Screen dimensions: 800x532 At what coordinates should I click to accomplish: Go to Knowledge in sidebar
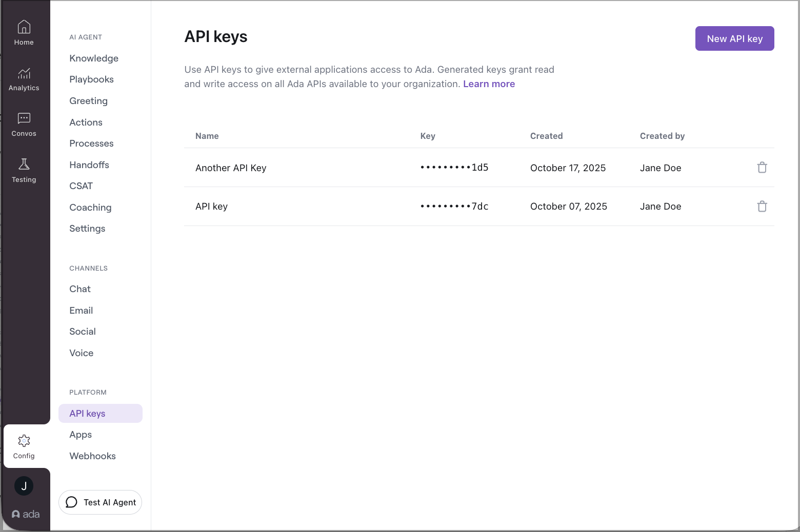click(x=94, y=58)
